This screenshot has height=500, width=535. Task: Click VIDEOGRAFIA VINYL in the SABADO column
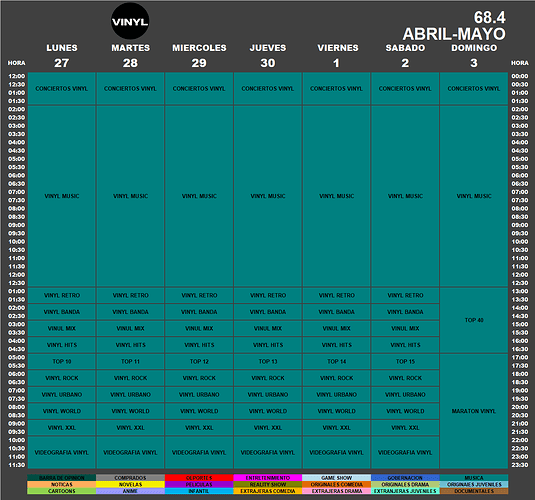[405, 453]
